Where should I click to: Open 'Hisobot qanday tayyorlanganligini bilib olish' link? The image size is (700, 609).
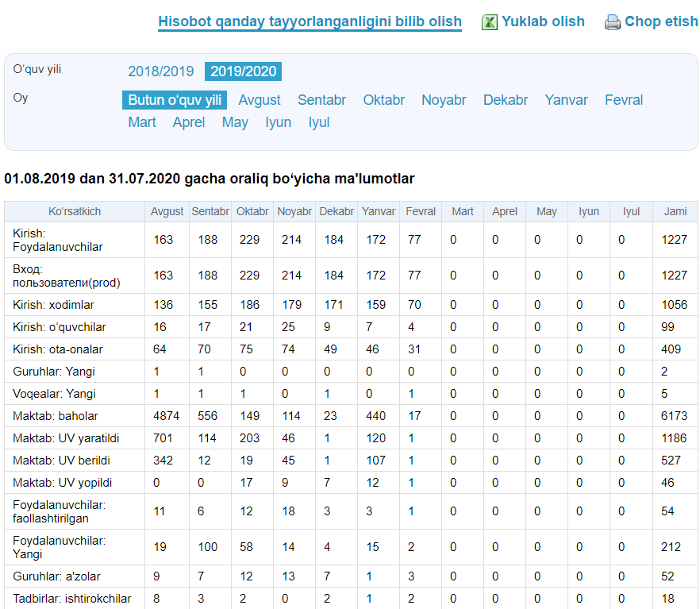click(x=310, y=21)
